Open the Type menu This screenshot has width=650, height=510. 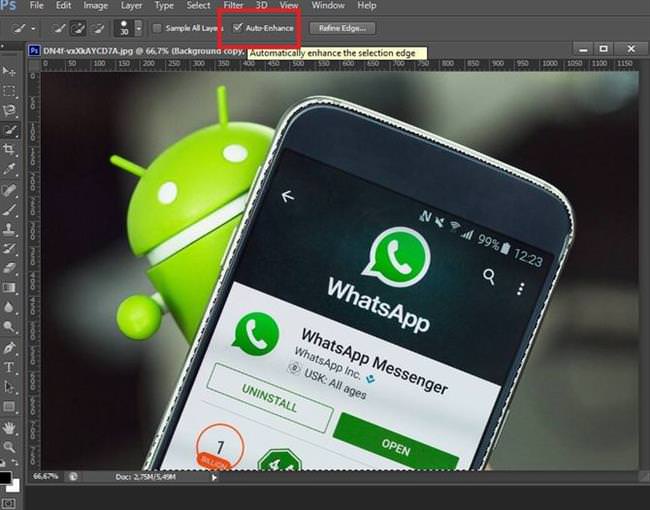(x=164, y=5)
